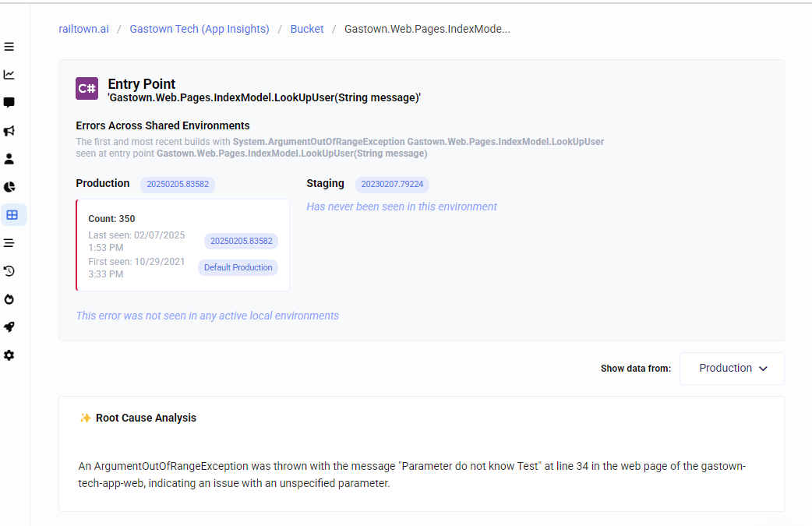Click the Staging build badge 20230207.79224

tap(392, 185)
